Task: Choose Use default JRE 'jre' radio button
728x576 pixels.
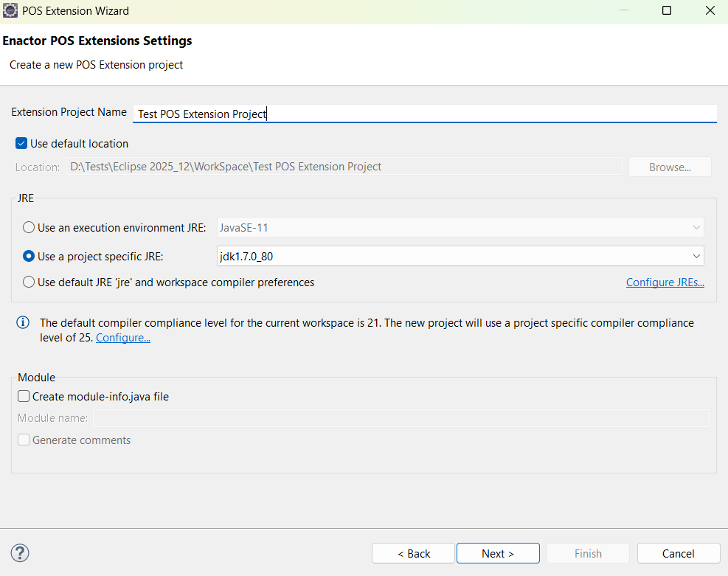Action: click(29, 282)
